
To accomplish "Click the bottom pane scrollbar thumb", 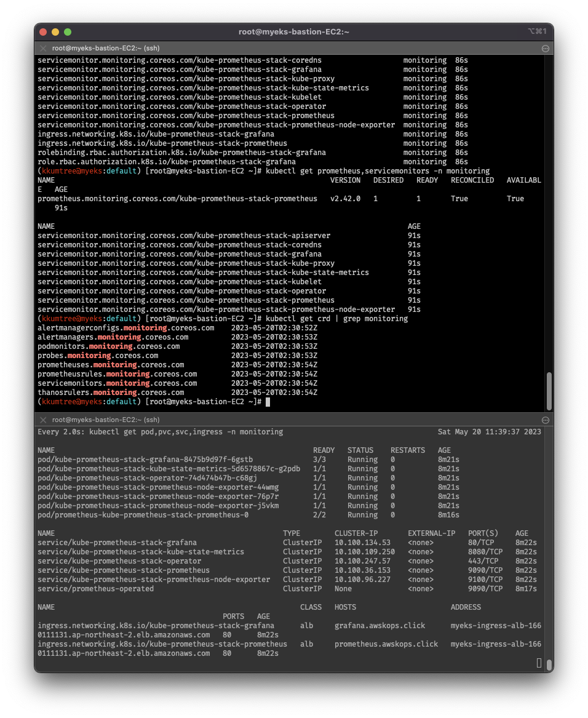I will point(549,664).
